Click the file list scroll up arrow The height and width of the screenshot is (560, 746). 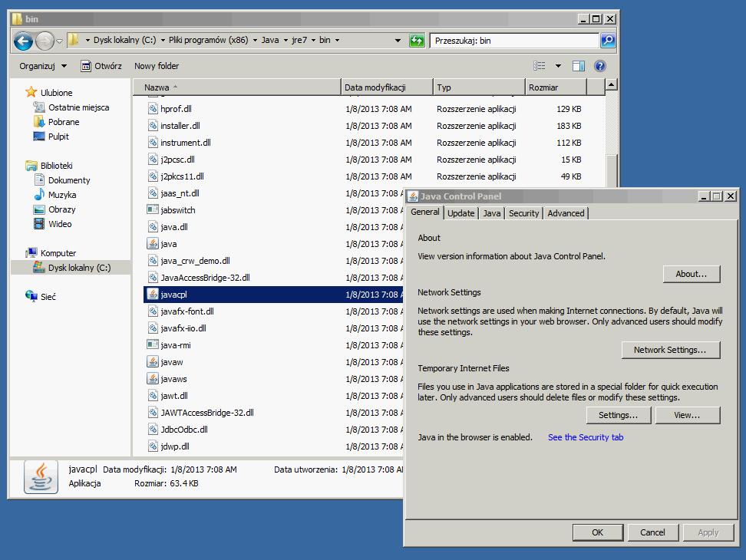612,85
